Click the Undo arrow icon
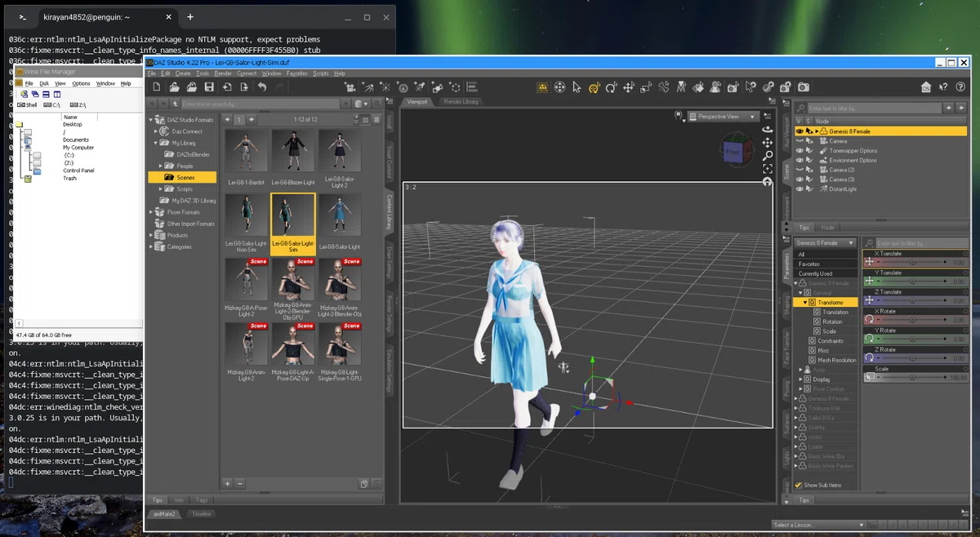Image resolution: width=980 pixels, height=537 pixels. click(x=261, y=87)
